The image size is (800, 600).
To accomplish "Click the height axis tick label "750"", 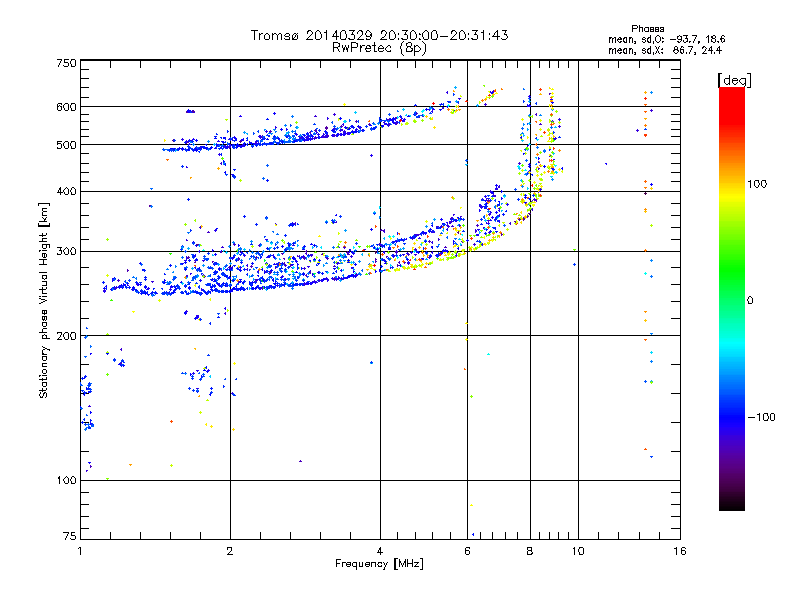I will point(66,63).
